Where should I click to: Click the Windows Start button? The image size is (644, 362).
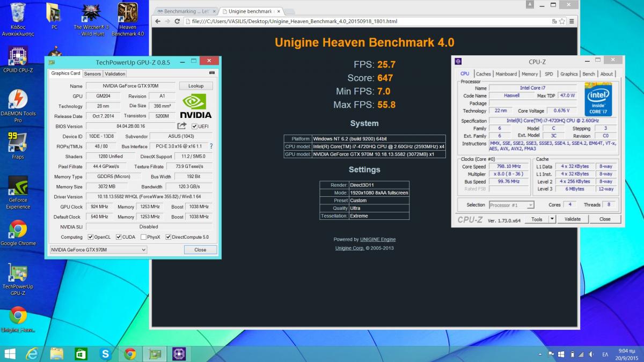click(x=10, y=353)
